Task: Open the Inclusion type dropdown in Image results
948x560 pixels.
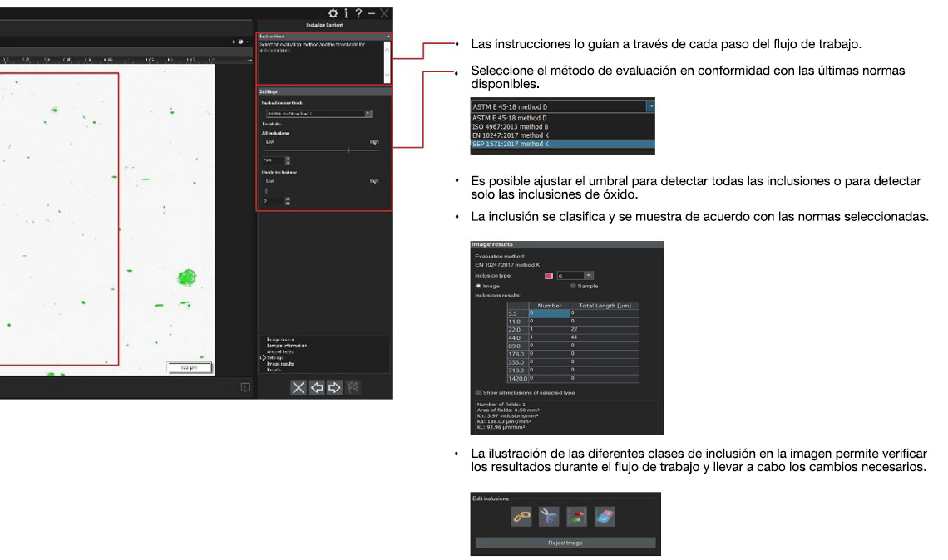Action: (588, 276)
